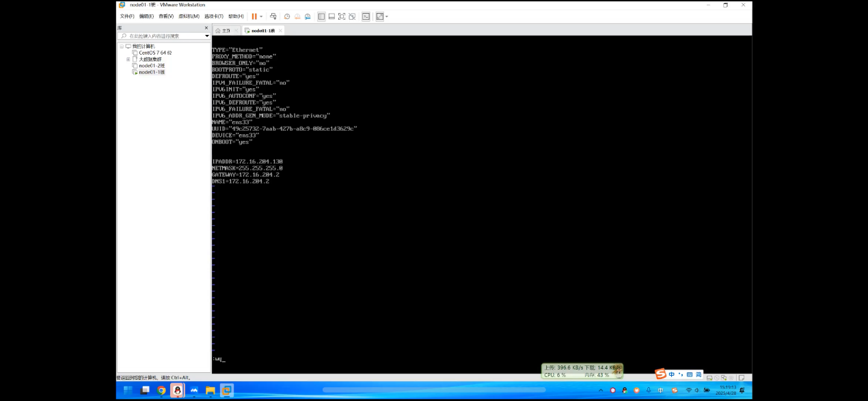Toggle the VM thumbnail bar
Screen dimensions: 868x401
[332, 16]
